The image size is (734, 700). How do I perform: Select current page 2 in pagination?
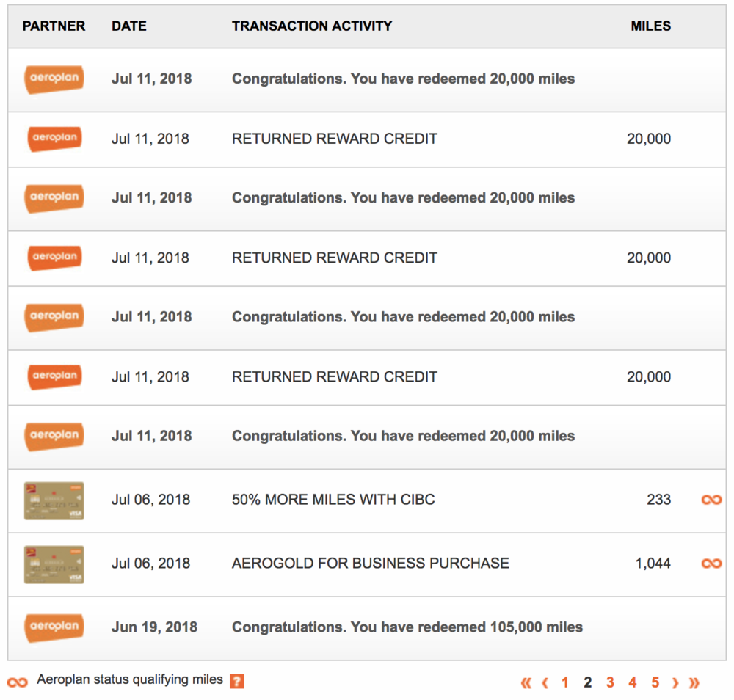click(x=587, y=682)
